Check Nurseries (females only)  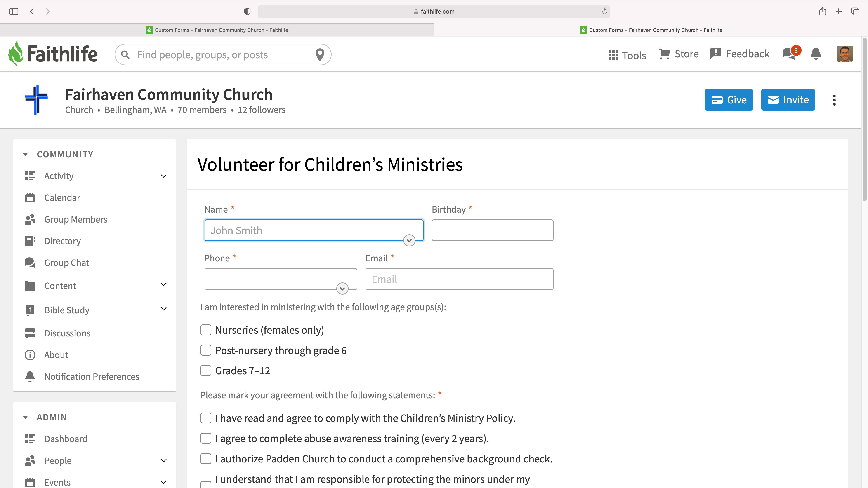click(206, 330)
